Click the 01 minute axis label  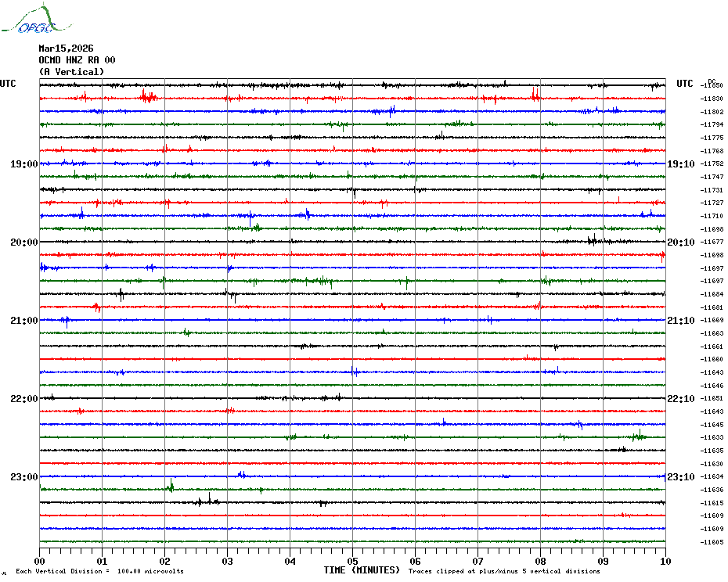point(102,561)
